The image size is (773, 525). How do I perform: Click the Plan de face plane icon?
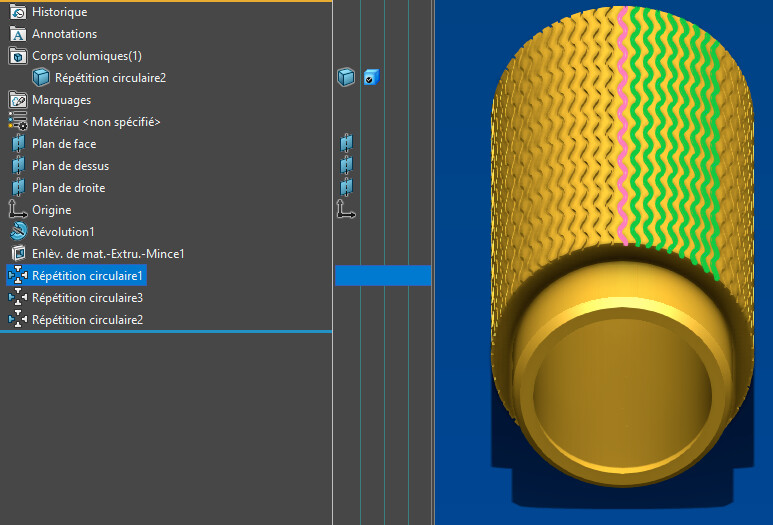click(18, 144)
